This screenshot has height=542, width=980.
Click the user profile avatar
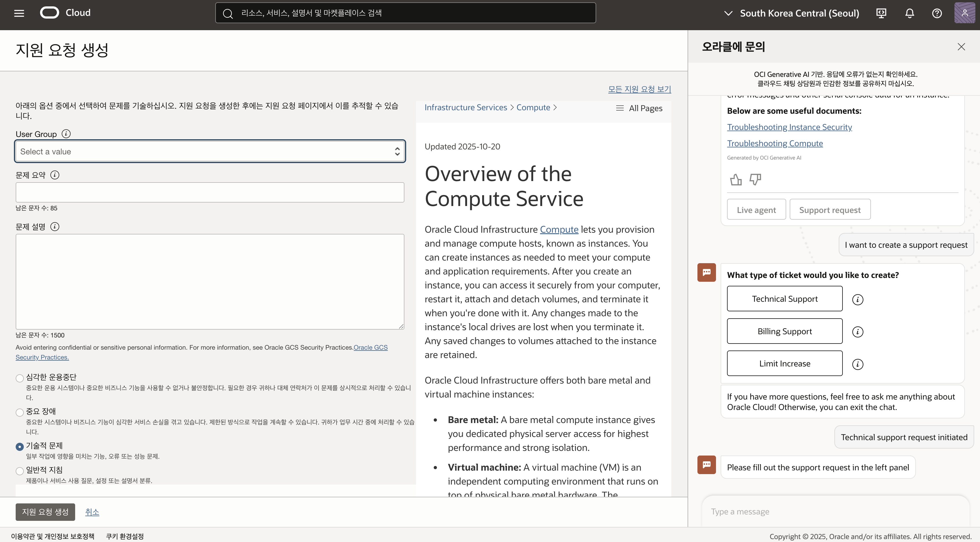[964, 13]
